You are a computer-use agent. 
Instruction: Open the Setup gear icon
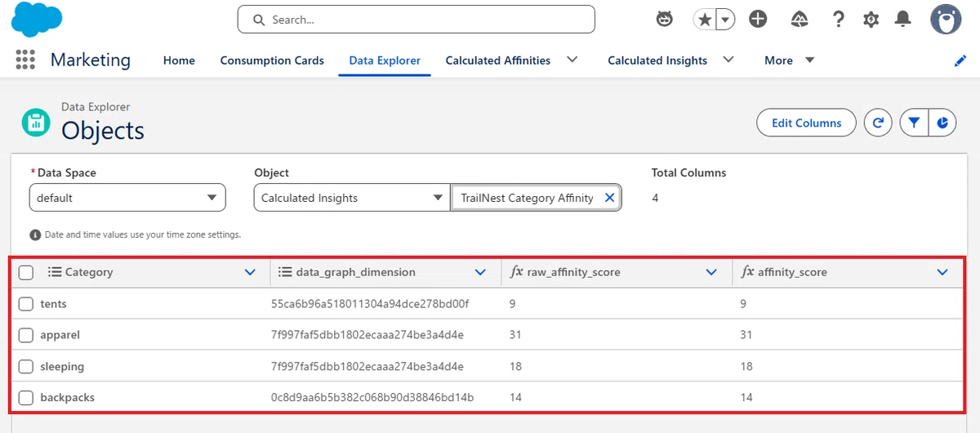[x=871, y=20]
